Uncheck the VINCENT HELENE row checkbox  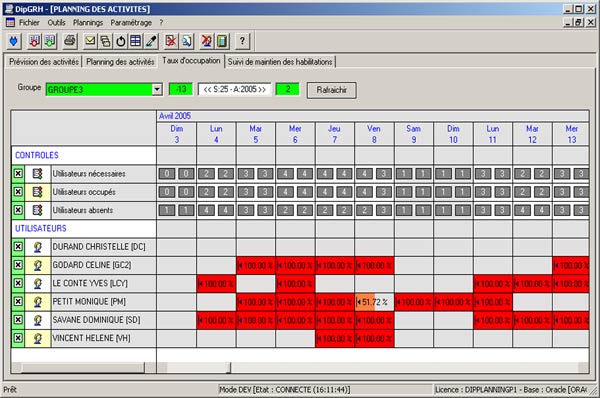(x=18, y=338)
